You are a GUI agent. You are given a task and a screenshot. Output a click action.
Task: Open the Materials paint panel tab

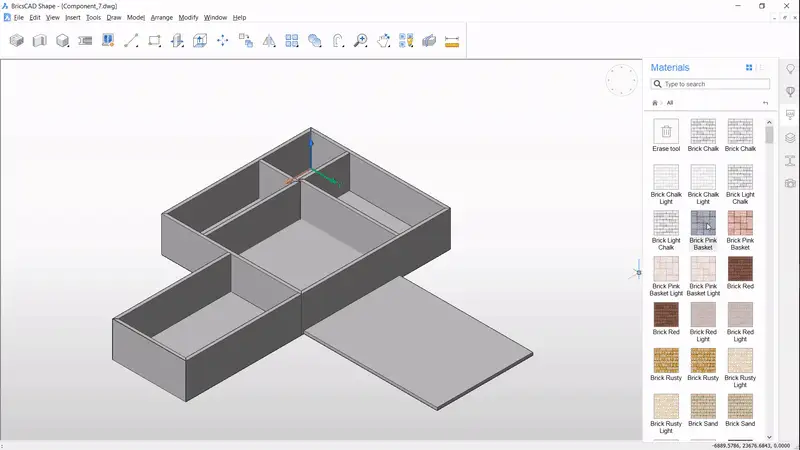[x=790, y=115]
